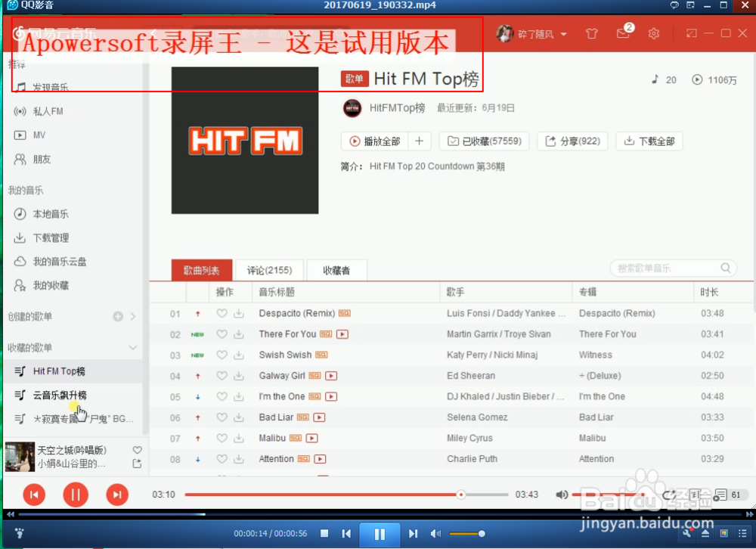Like Attention with heart icon

(x=222, y=459)
